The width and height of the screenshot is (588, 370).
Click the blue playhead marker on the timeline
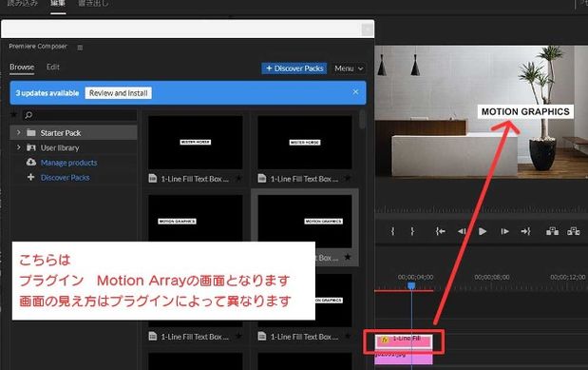tap(411, 286)
